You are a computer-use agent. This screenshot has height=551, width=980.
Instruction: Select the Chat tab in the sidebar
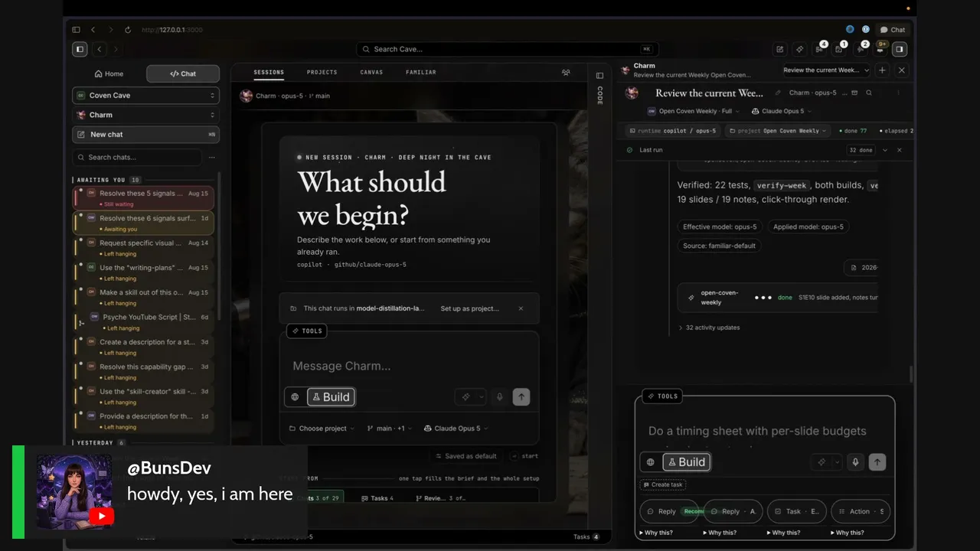tap(183, 73)
